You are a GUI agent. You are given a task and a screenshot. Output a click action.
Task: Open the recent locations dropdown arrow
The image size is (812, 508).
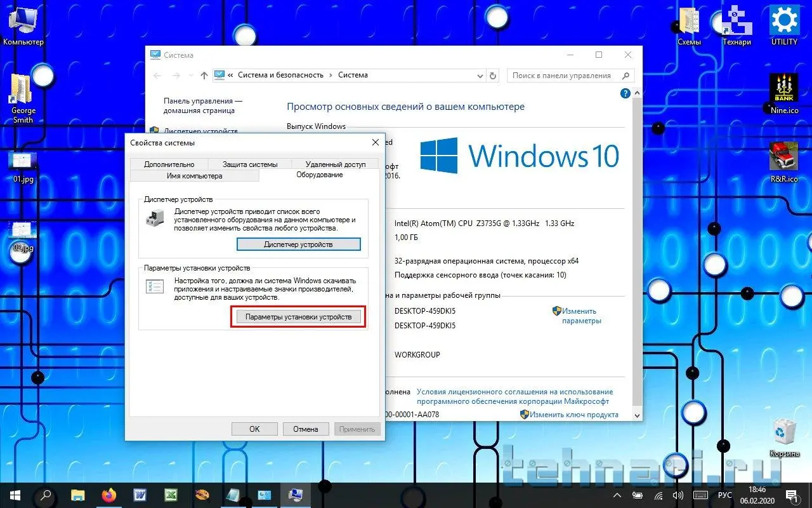pyautogui.click(x=190, y=76)
